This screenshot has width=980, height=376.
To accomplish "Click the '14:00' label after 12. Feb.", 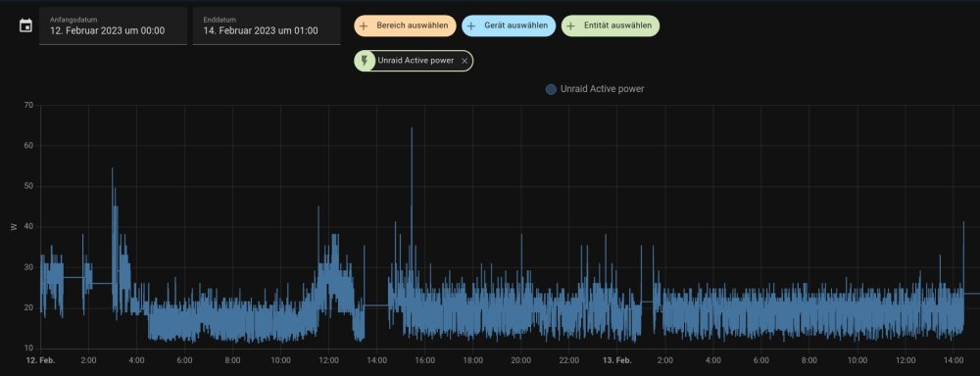I will click(x=376, y=360).
